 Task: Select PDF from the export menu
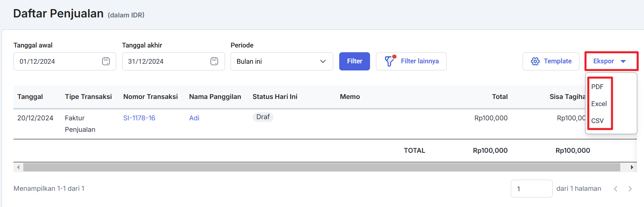[597, 87]
